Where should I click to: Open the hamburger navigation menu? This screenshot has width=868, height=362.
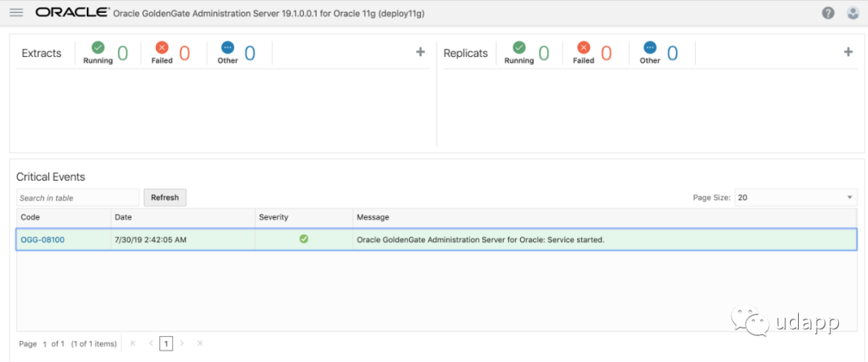[16, 13]
